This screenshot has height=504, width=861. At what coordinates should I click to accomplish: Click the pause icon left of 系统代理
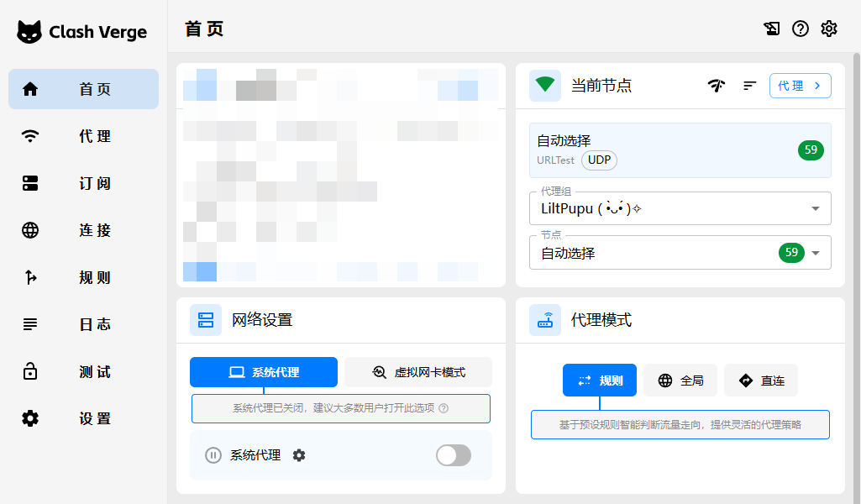click(x=213, y=455)
